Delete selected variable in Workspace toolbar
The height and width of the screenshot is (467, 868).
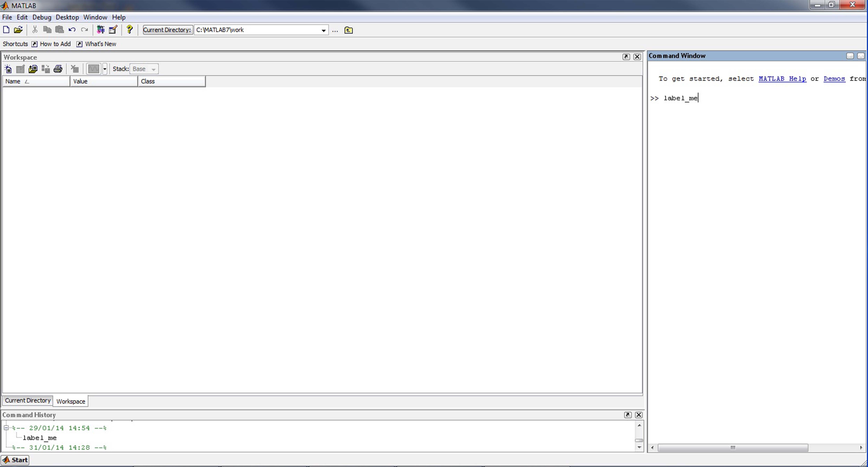click(75, 69)
